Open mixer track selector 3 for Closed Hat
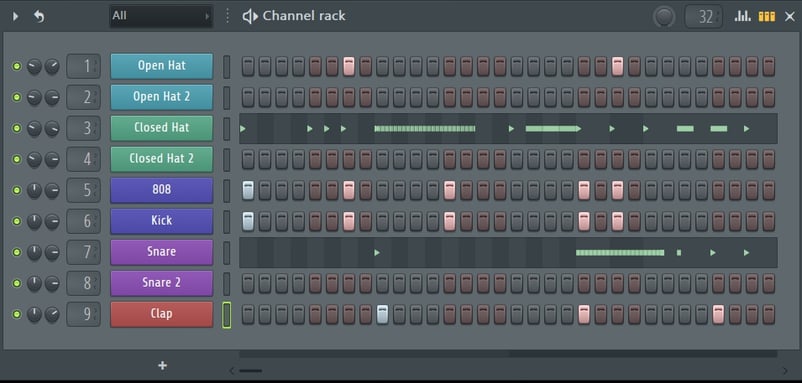Viewport: 802px width, 383px height. pos(83,128)
